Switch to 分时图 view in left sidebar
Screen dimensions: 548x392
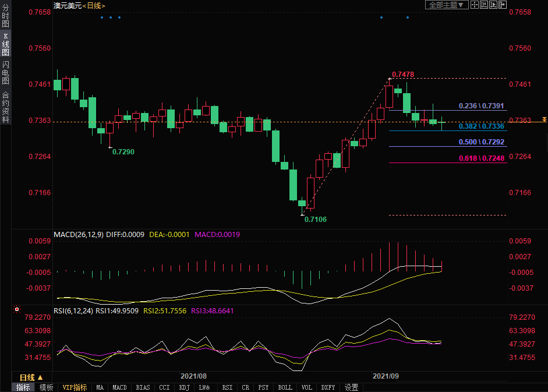point(5,16)
